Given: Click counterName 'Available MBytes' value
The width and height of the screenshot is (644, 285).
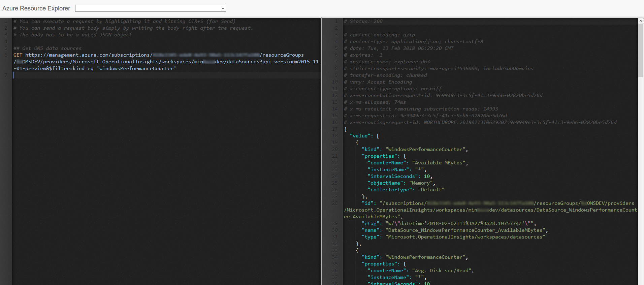Looking at the screenshot, I should tap(439, 163).
